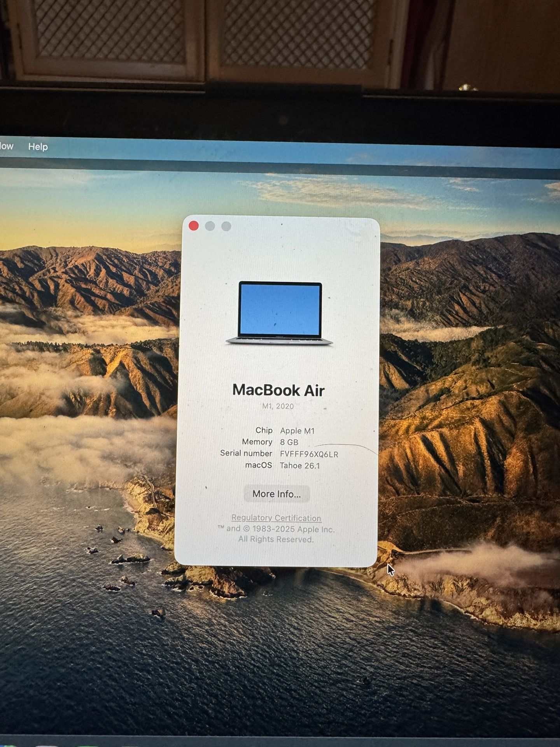
Task: Click the M1, 2020 subtitle
Action: [278, 406]
